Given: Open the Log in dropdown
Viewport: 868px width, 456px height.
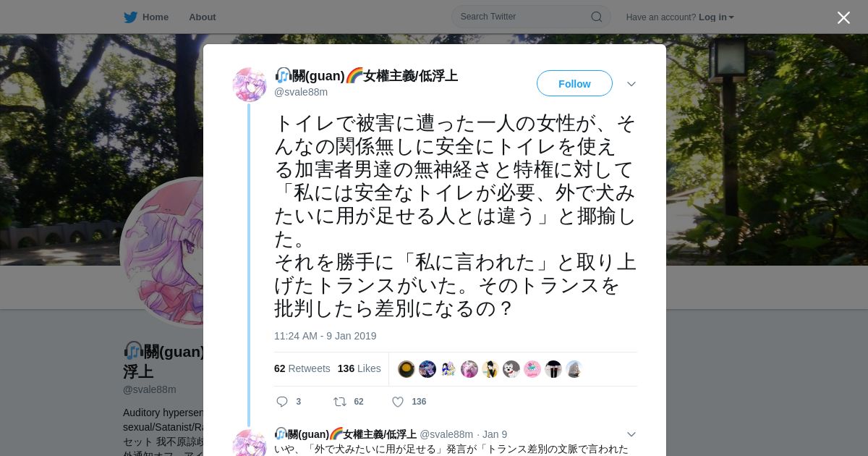Looking at the screenshot, I should (x=716, y=17).
